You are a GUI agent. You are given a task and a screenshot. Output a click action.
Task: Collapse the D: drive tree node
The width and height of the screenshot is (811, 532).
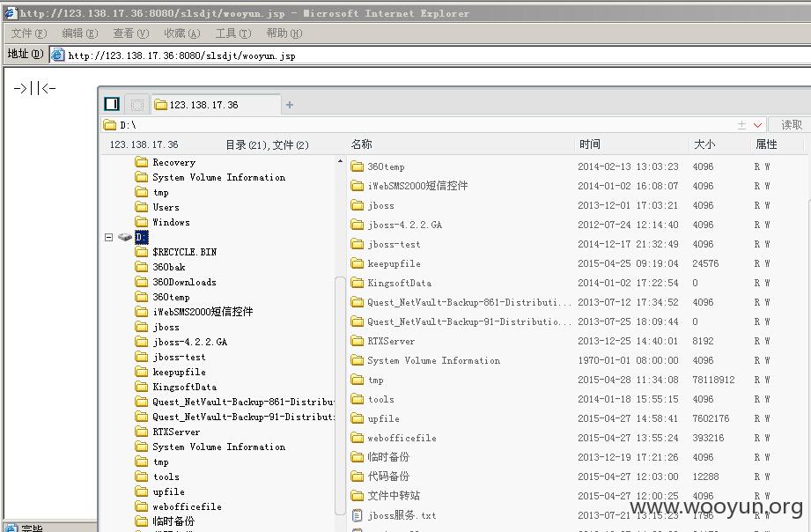coord(108,237)
